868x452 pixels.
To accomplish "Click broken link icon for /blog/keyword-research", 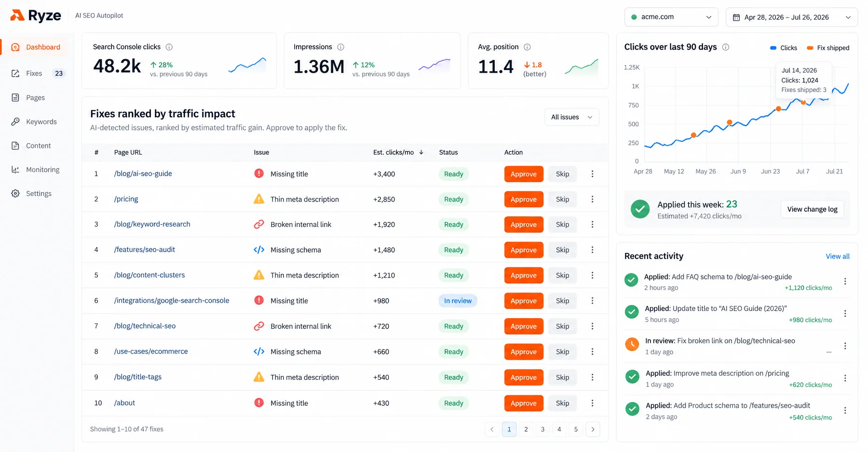I will pyautogui.click(x=259, y=225).
